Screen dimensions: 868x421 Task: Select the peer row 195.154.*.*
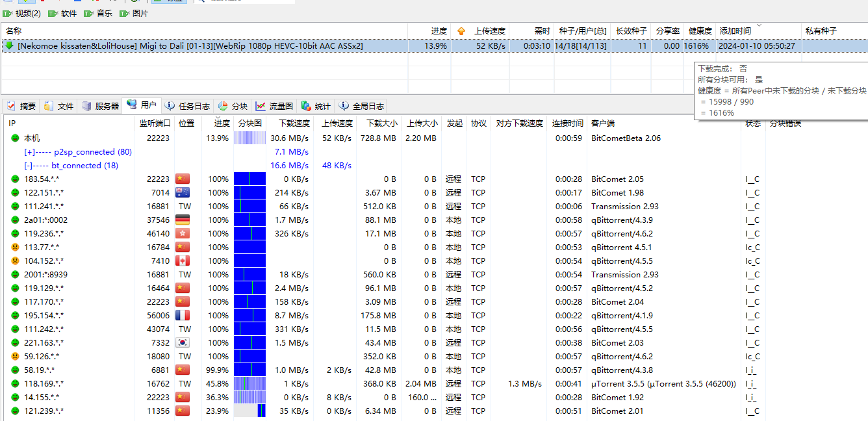tap(434, 316)
